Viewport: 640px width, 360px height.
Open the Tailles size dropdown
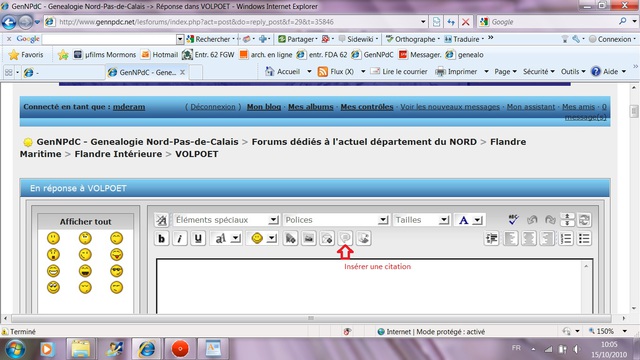(422, 220)
